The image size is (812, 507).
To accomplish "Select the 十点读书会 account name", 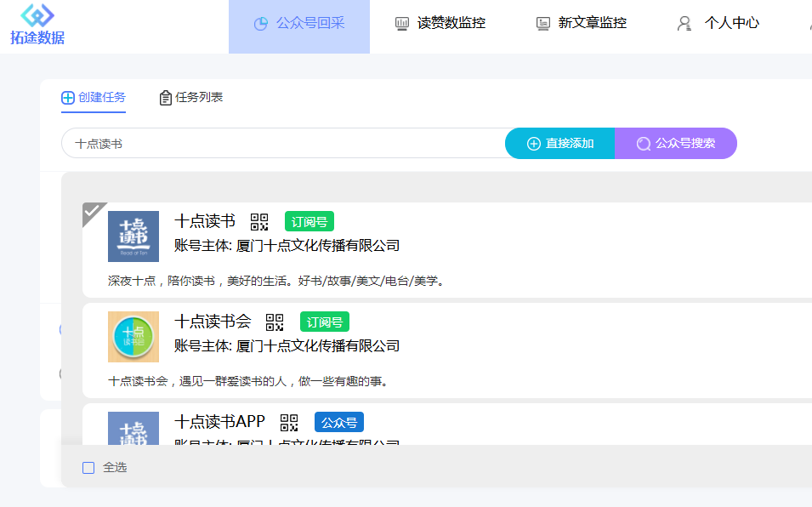I will [213, 322].
